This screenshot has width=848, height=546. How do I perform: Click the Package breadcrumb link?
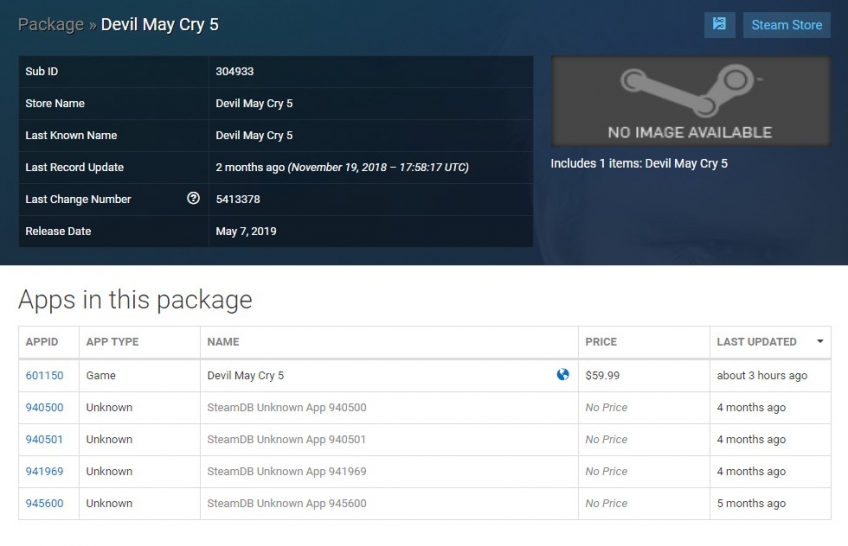click(x=51, y=24)
